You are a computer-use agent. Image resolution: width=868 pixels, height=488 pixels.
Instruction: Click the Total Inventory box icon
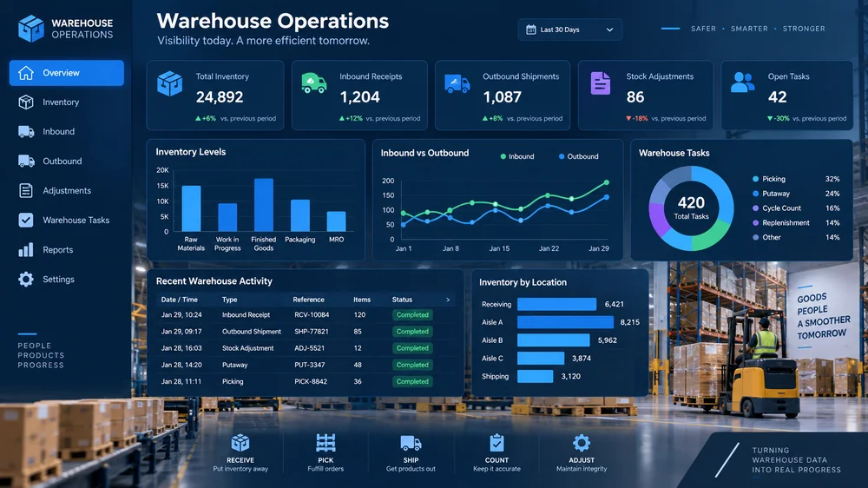(x=169, y=84)
